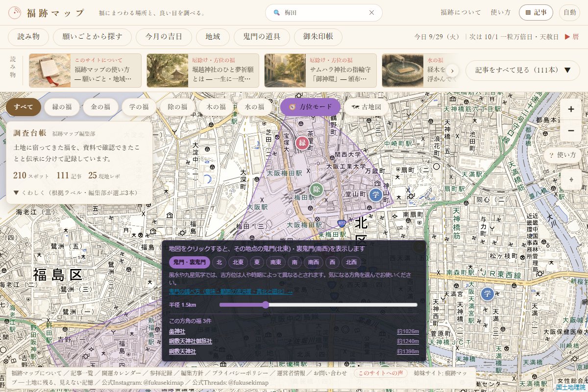This screenshot has width=588, height=392.
Task: Open article 福跡マップの使い方 card
Action: tap(85, 71)
